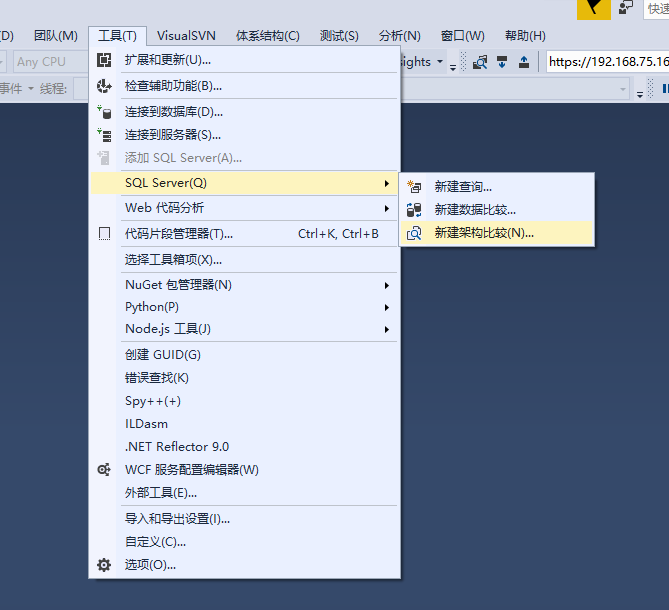Open the VisualSVN menu
Image resolution: width=669 pixels, height=610 pixels.
(186, 36)
